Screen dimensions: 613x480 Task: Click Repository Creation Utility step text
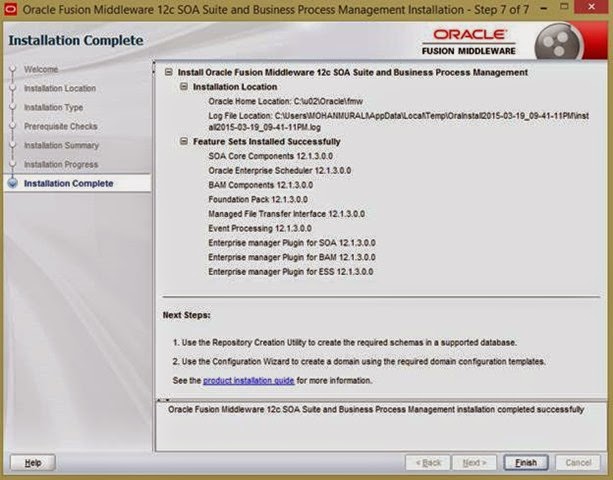[344, 342]
